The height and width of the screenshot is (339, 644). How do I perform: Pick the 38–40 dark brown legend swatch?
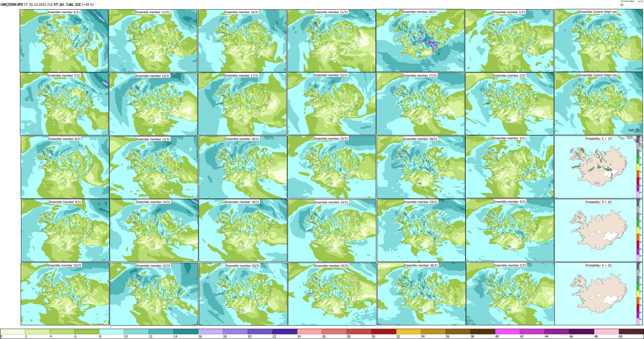[x=483, y=332]
